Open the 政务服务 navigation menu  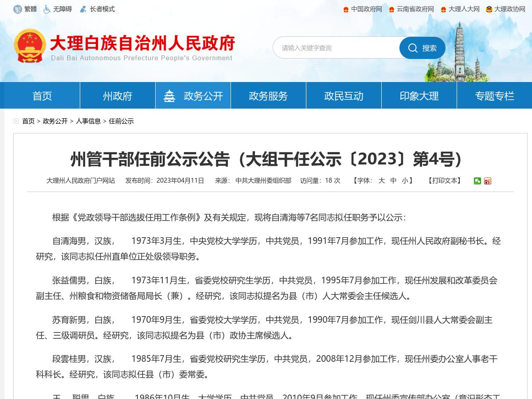point(268,96)
